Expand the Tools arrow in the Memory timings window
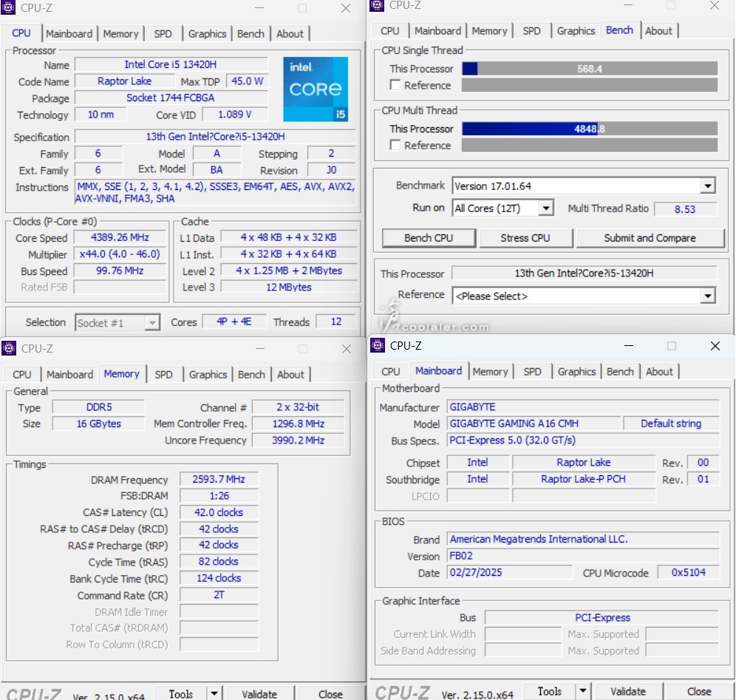 [x=214, y=693]
